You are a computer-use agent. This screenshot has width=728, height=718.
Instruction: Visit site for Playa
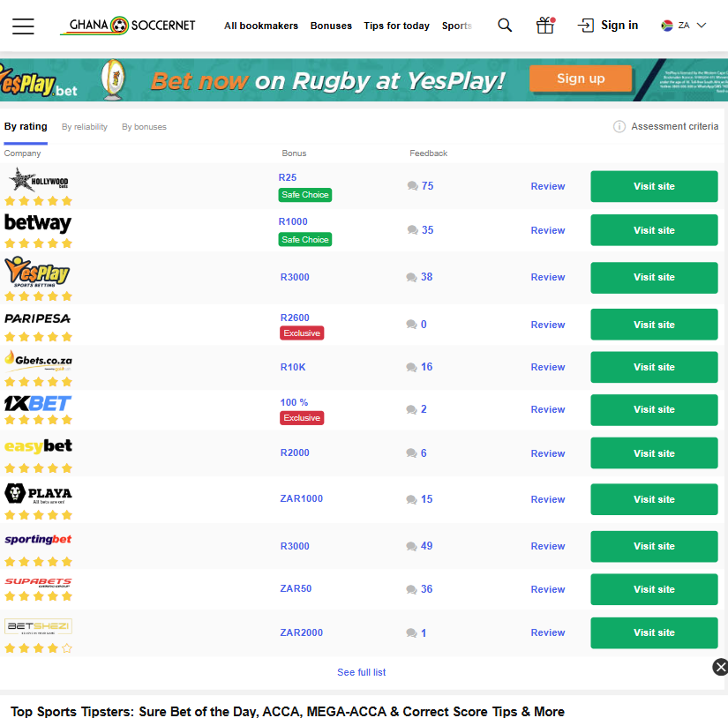[x=654, y=499]
